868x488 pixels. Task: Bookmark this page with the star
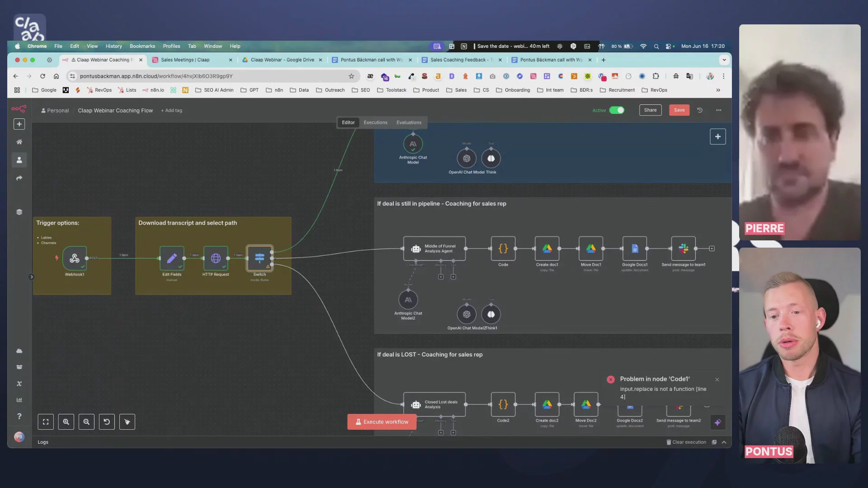[351, 76]
